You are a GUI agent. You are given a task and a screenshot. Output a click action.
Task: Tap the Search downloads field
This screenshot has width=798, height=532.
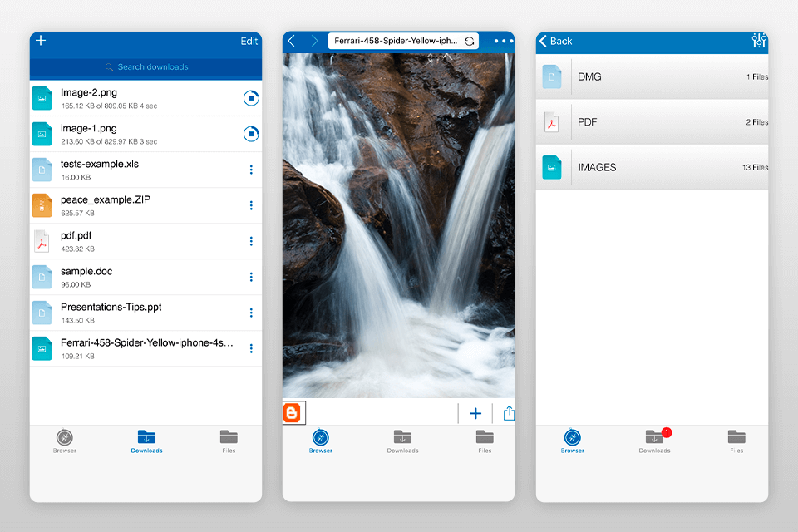pyautogui.click(x=145, y=66)
